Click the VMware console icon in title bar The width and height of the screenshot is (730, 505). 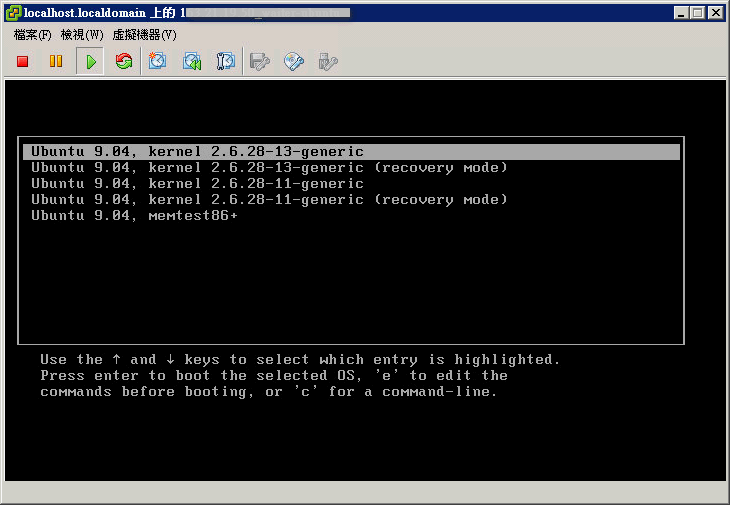tap(14, 13)
